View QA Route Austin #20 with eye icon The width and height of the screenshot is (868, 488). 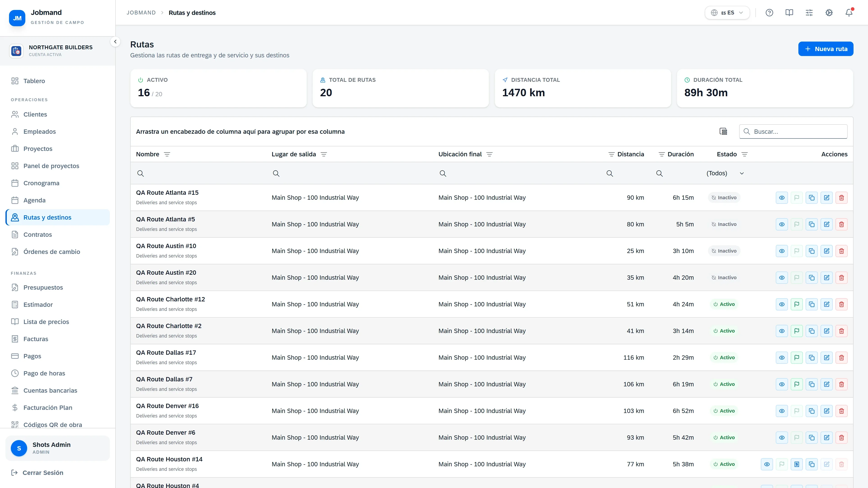[x=782, y=277]
